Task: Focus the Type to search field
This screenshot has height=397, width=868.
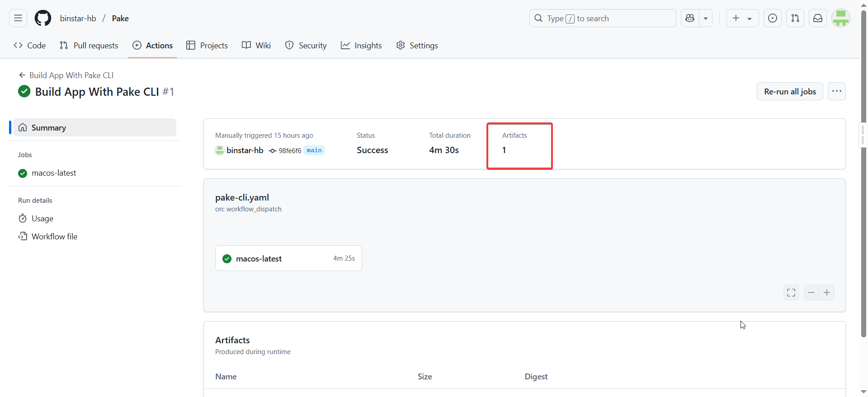Action: pyautogui.click(x=603, y=18)
